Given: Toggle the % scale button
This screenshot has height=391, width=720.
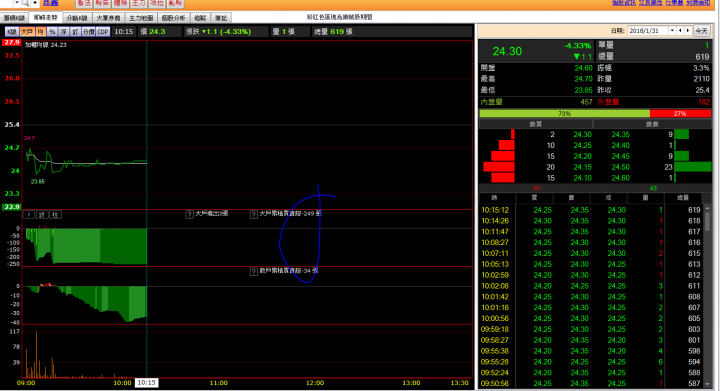Looking at the screenshot, I should tap(52, 32).
